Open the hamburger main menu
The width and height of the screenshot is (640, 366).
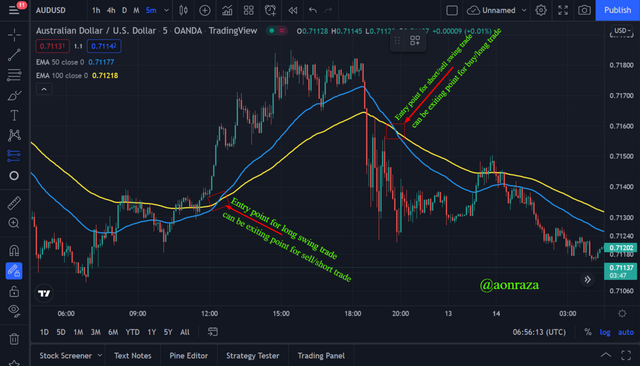[x=14, y=10]
